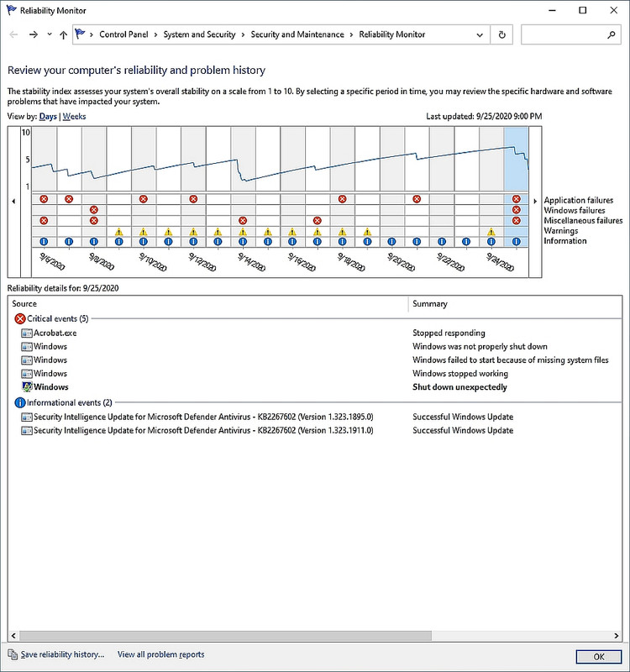This screenshot has width=630, height=672.
Task: Open the System and Security breadcrumb
Action: click(x=199, y=34)
